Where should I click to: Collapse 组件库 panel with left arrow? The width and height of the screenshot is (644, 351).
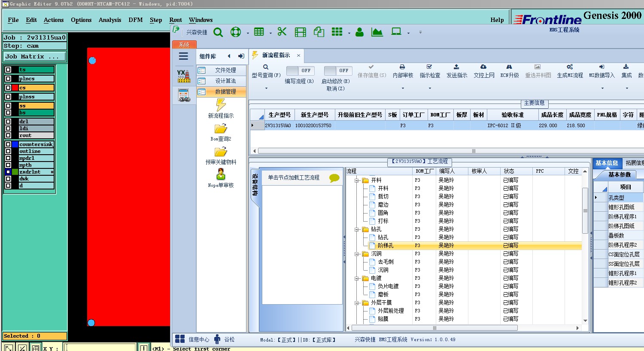click(x=229, y=56)
